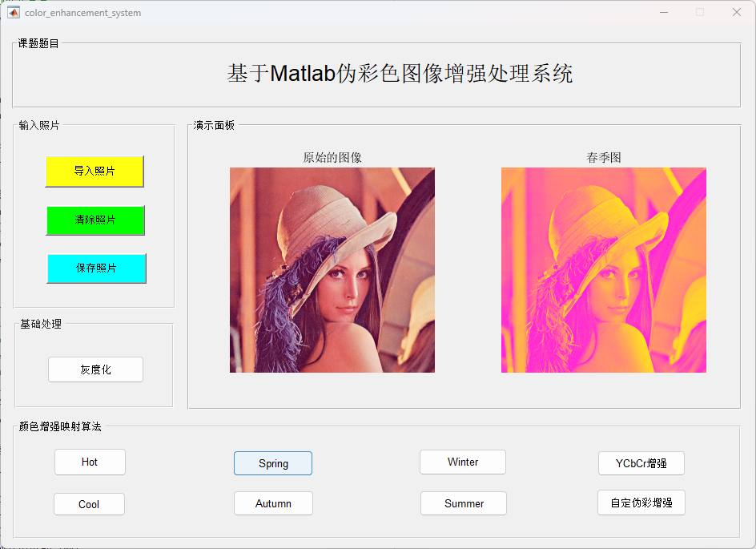Apply the Winter colormap
Screen dimensions: 756x549
tap(463, 462)
